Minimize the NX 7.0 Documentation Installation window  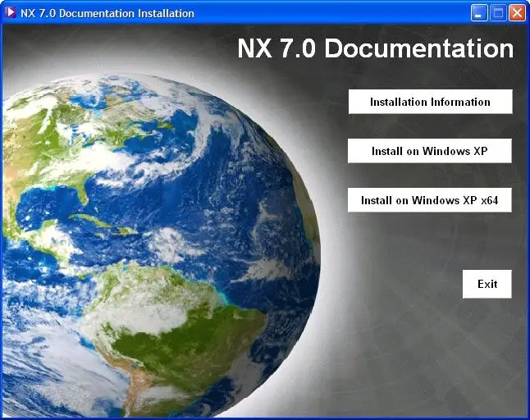tap(479, 13)
